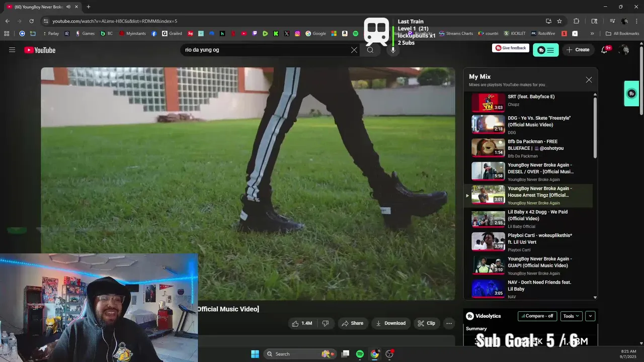Open the X (Twitter) bookmark icon
The width and height of the screenshot is (644, 362).
click(x=287, y=34)
